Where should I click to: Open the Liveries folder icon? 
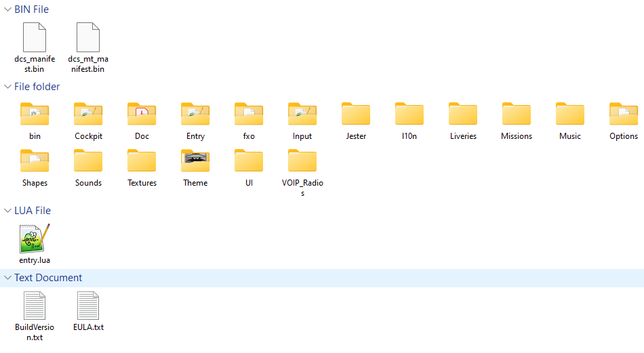tap(463, 114)
